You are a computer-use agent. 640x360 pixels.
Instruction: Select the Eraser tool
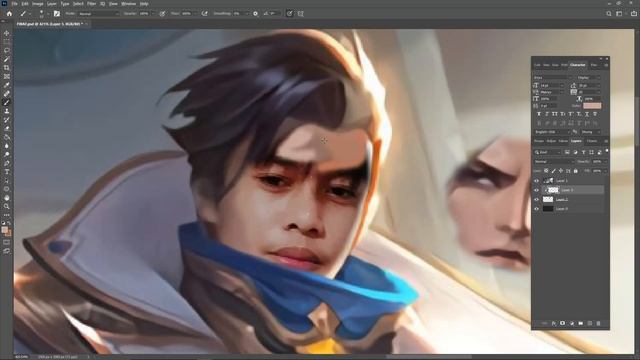[x=7, y=128]
